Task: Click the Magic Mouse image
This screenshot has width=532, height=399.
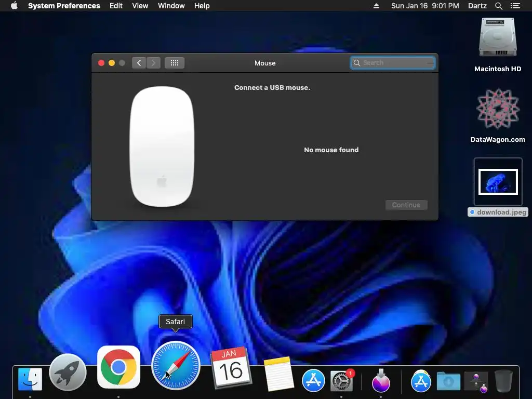Action: (x=162, y=146)
